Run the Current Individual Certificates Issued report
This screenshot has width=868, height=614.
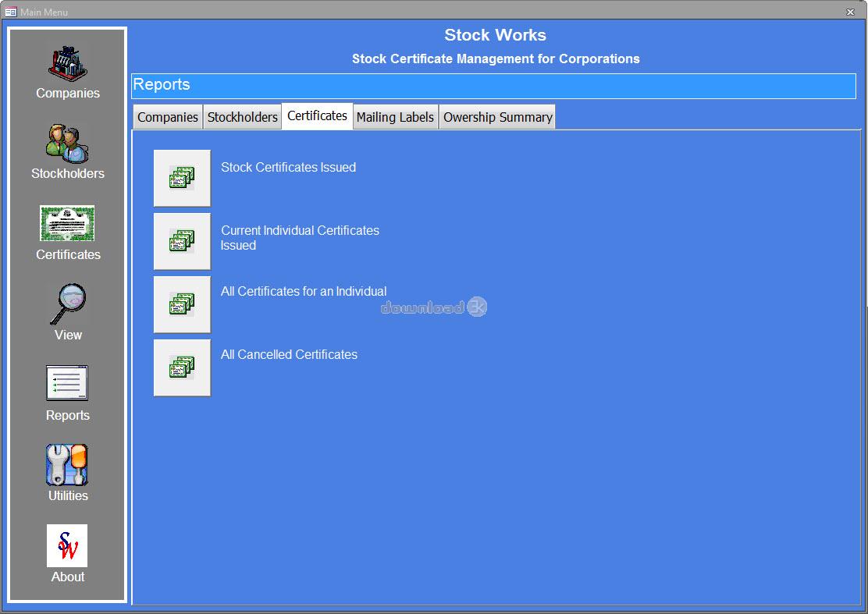point(182,241)
